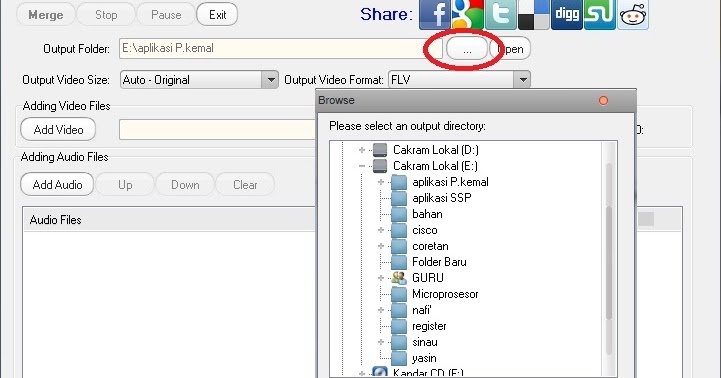Click the cisco folder icon
The width and height of the screenshot is (721, 378).
click(x=399, y=230)
